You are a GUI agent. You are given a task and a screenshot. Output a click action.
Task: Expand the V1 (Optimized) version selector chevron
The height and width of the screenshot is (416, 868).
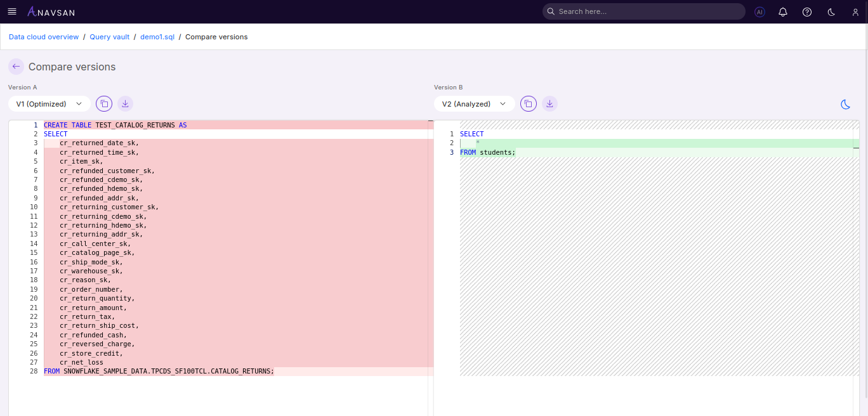tap(79, 103)
